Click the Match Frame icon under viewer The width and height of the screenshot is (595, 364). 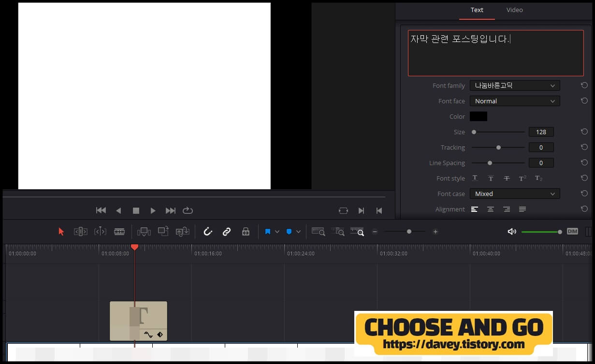[343, 210]
